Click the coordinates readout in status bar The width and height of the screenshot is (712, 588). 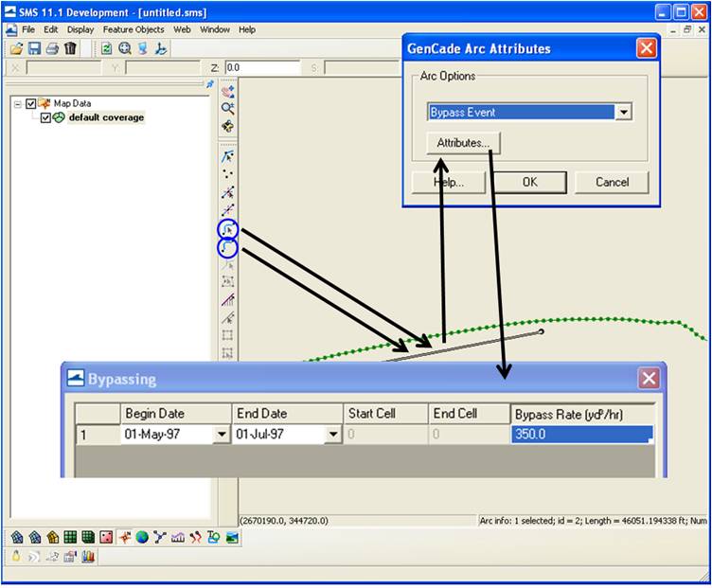pyautogui.click(x=284, y=521)
